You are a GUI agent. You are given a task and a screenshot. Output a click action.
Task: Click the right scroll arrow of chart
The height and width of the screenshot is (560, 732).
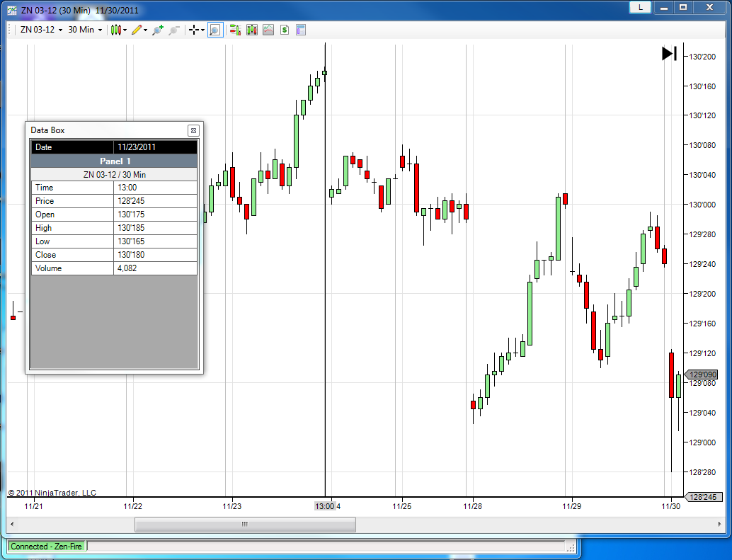(720, 524)
